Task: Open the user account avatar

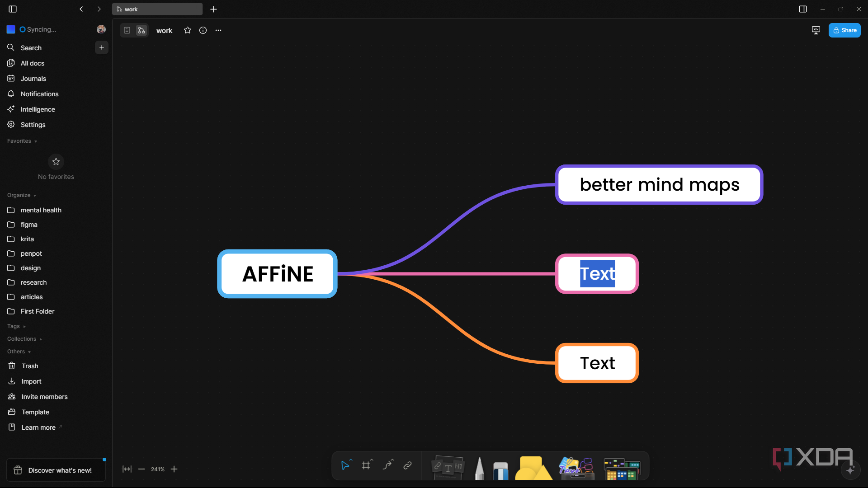Action: click(x=101, y=29)
